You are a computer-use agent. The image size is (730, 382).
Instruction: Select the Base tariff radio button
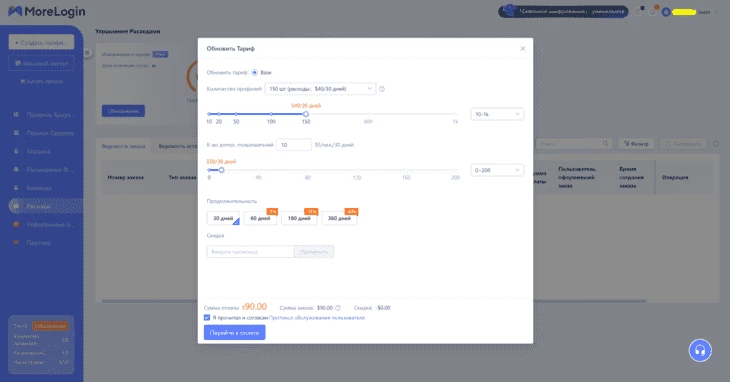coord(254,73)
